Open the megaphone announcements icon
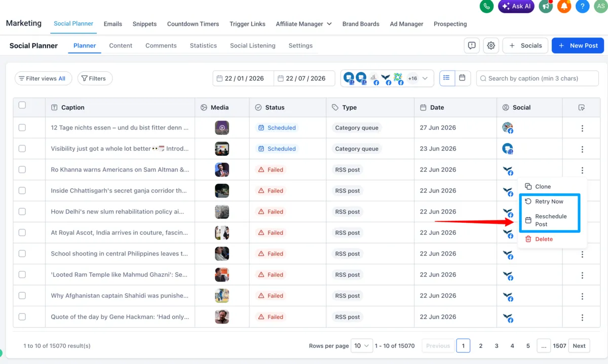608x364 pixels. point(546,6)
